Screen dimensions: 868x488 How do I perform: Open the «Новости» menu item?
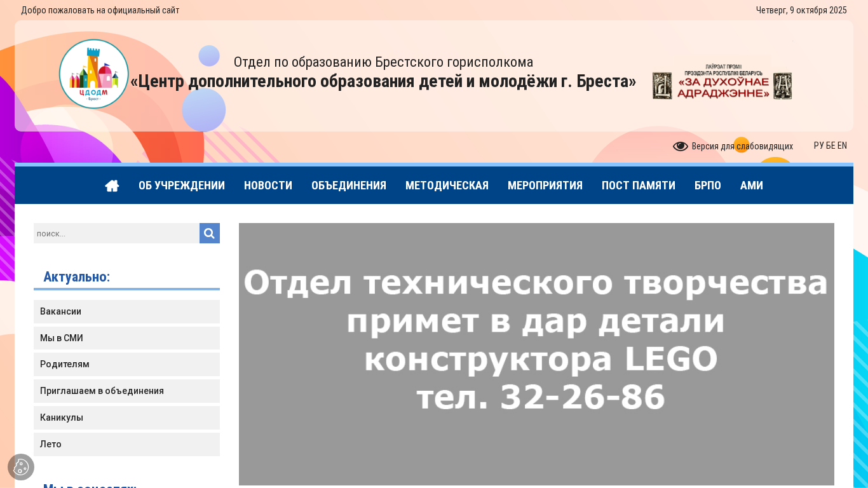[268, 186]
